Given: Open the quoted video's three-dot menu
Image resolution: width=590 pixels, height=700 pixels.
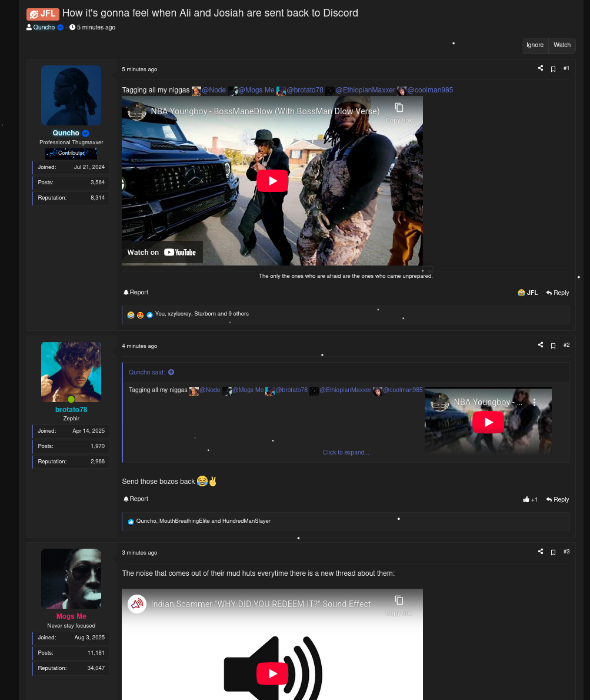Looking at the screenshot, I should coord(534,402).
